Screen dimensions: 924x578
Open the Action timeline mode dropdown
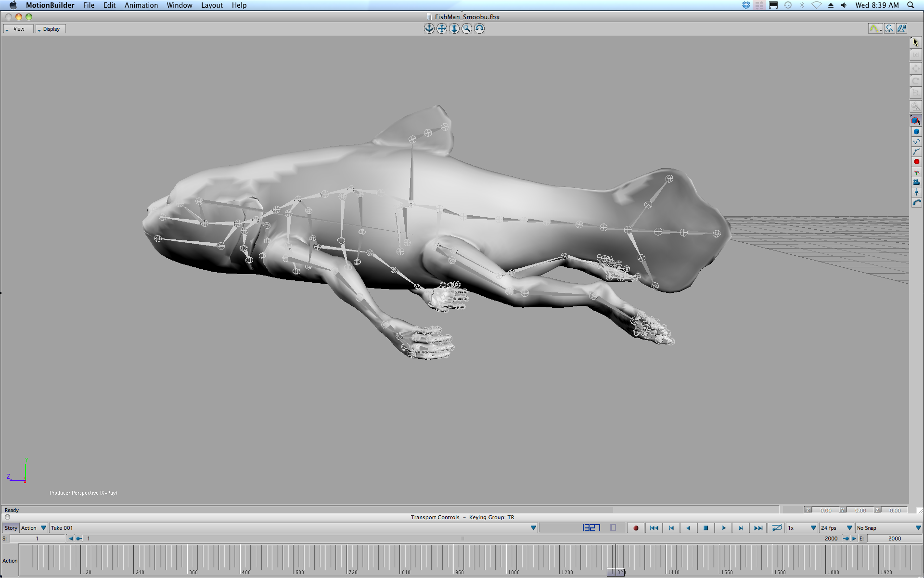point(33,528)
